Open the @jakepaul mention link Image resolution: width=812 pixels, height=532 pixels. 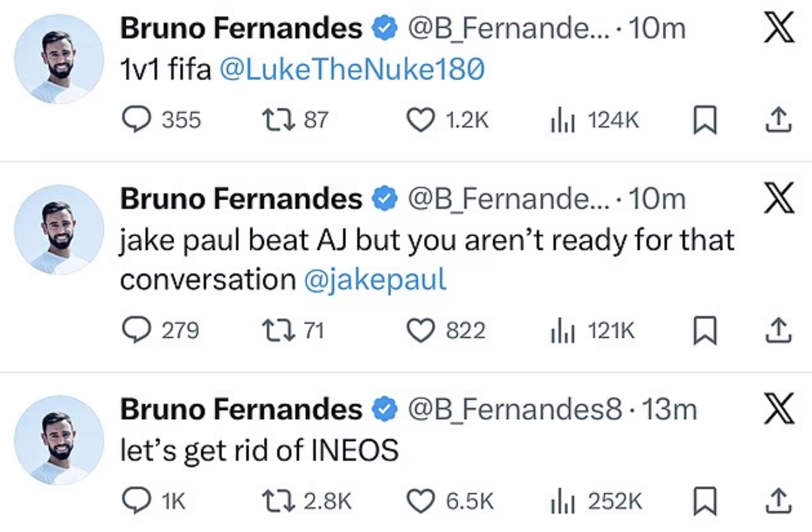click(x=375, y=279)
